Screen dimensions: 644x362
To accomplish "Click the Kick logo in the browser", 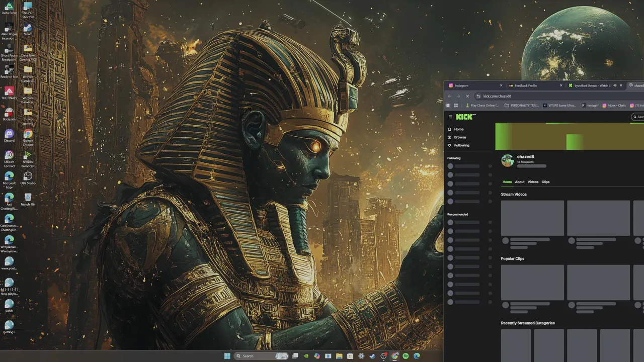I will [x=465, y=117].
